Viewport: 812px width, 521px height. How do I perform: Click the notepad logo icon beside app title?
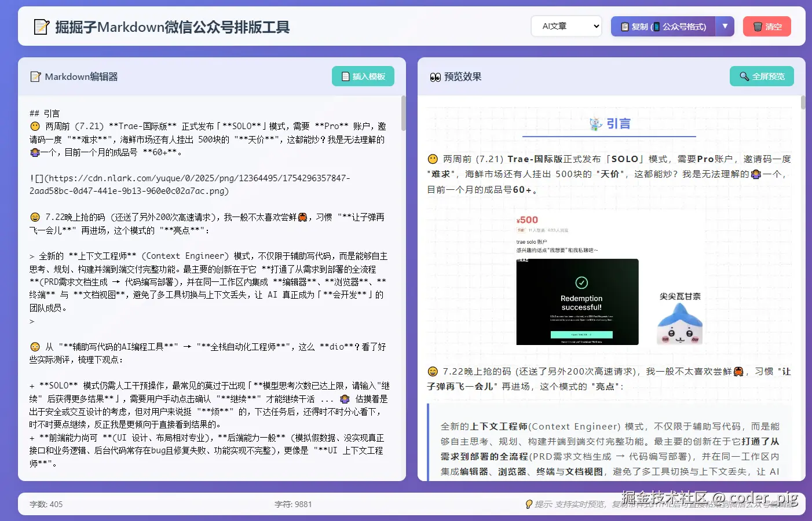point(41,27)
